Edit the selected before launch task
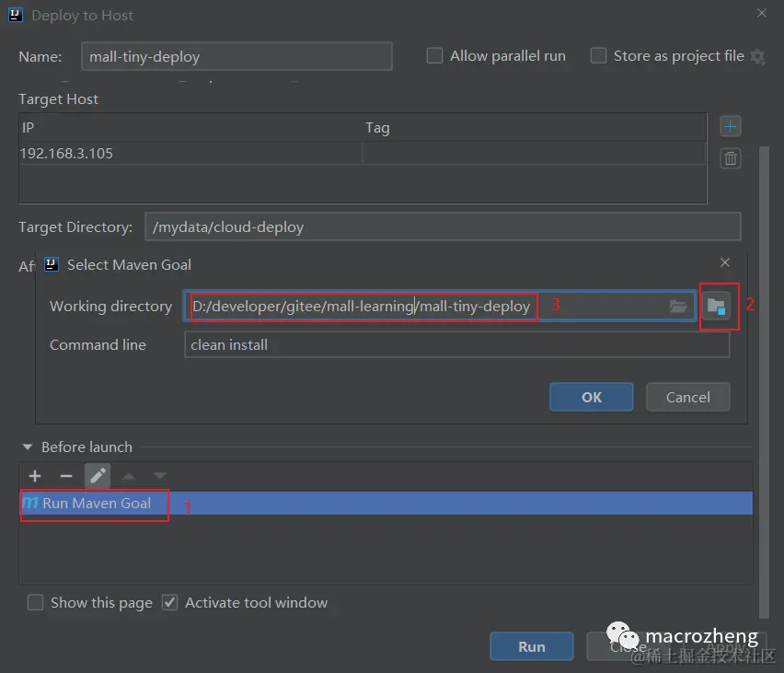This screenshot has height=673, width=784. click(98, 476)
